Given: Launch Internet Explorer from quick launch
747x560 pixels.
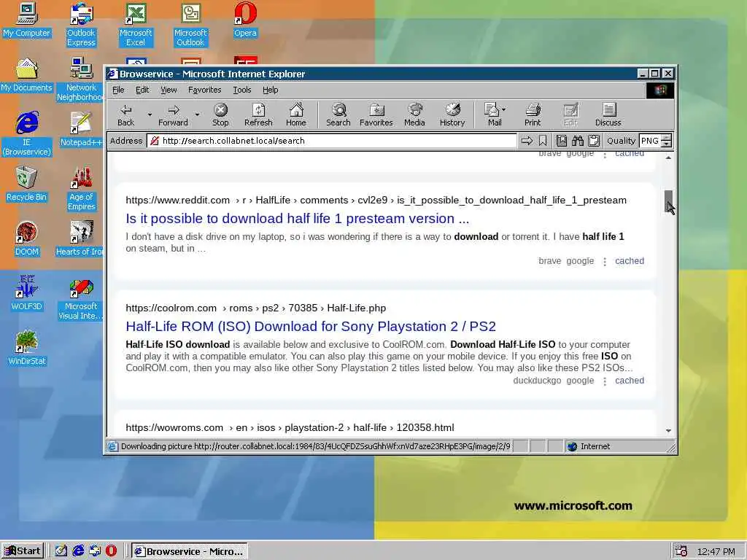Looking at the screenshot, I should (x=78, y=551).
